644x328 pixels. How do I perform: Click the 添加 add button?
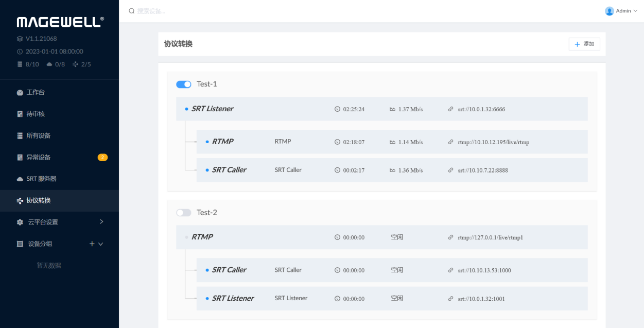pyautogui.click(x=584, y=44)
